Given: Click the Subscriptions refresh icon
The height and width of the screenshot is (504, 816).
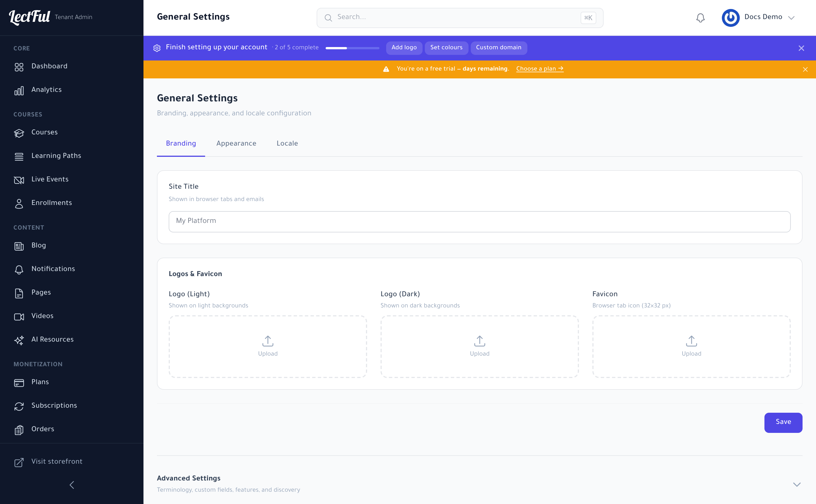Looking at the screenshot, I should [19, 406].
